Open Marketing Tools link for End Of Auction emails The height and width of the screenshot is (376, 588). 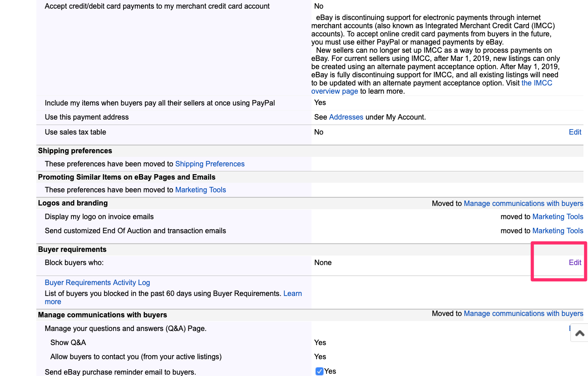558,231
